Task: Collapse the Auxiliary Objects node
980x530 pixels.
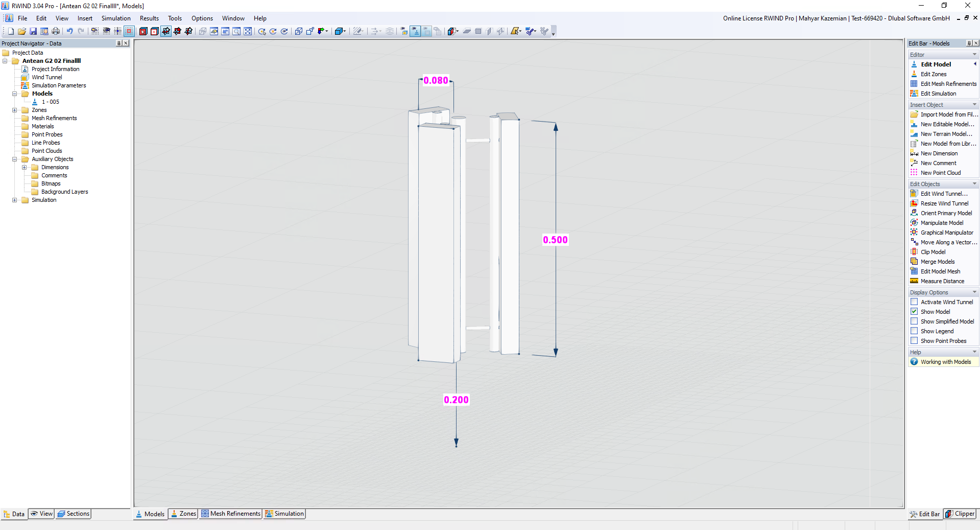Action: [x=14, y=159]
